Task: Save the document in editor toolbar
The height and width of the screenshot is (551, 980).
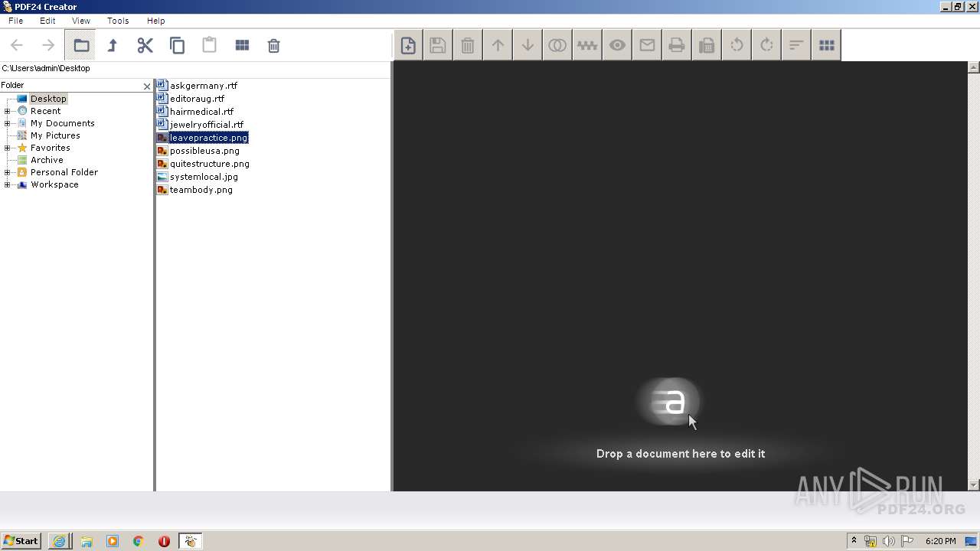Action: point(438,46)
